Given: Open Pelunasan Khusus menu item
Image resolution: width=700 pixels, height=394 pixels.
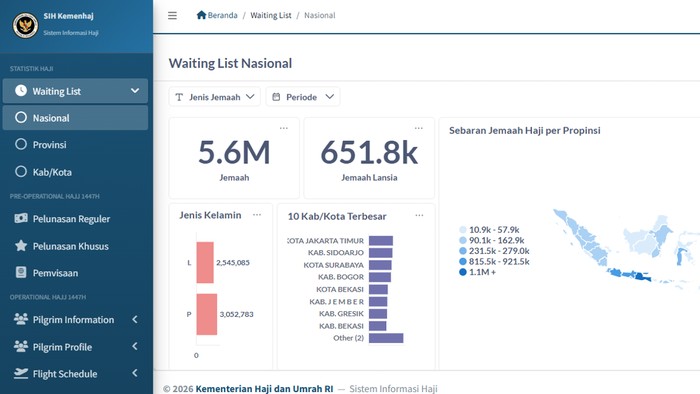Looking at the screenshot, I should click(75, 246).
